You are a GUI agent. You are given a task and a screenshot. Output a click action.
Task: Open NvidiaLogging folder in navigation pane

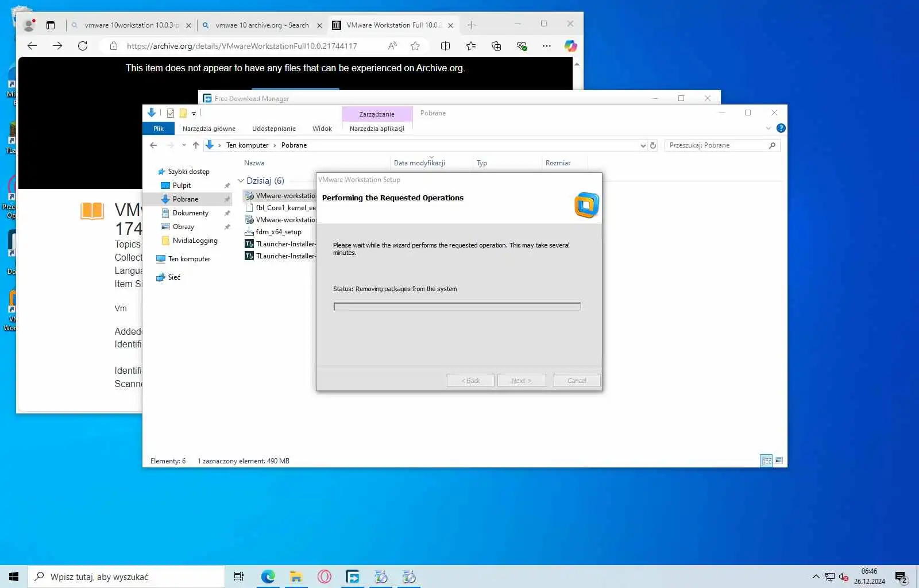pos(195,241)
